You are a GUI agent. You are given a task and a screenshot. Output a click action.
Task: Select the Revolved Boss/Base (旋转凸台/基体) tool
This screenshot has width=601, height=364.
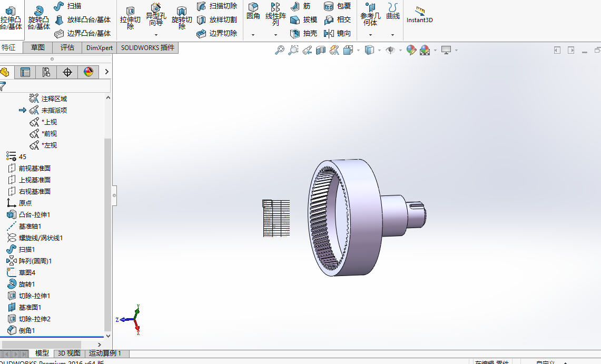coord(38,18)
